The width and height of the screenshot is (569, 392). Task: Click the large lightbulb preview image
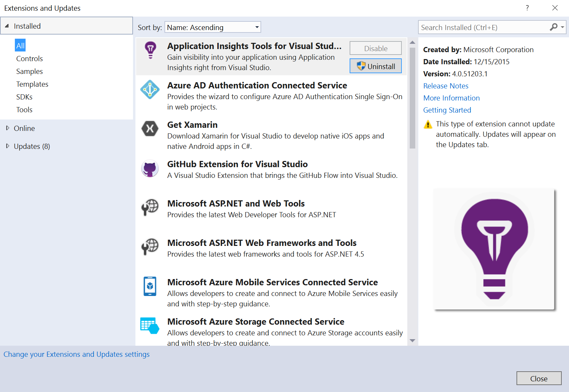pos(494,249)
